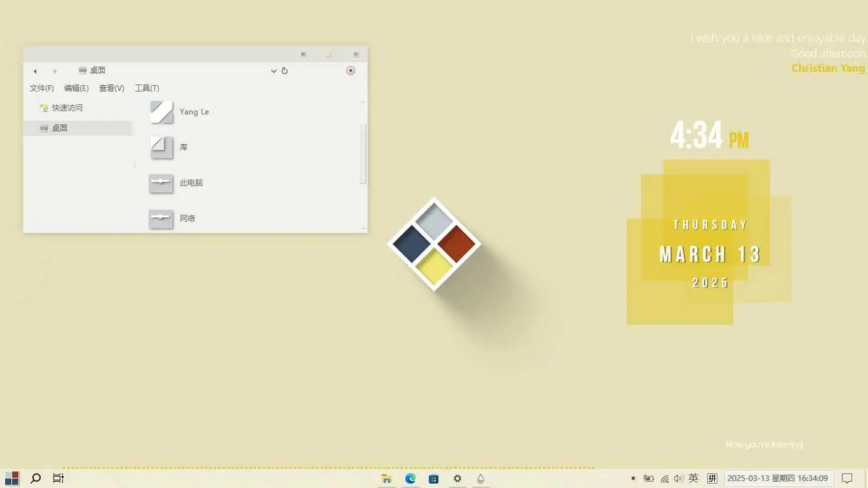Open the 文件(F) menu
The image size is (868, 488).
point(42,88)
